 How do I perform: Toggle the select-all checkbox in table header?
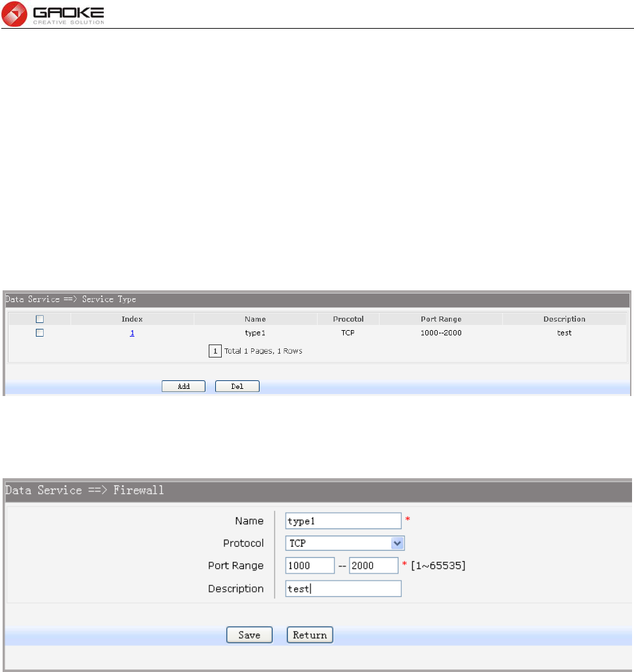(x=40, y=319)
